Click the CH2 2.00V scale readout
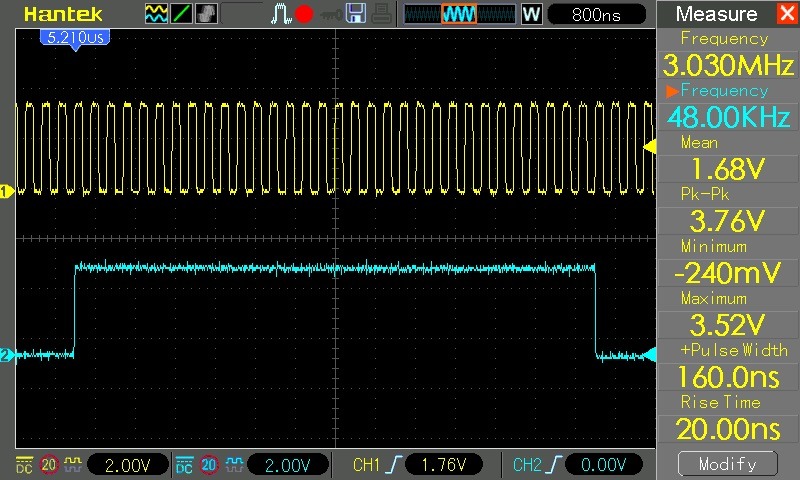Screen dimensions: 800x480 click(288, 465)
